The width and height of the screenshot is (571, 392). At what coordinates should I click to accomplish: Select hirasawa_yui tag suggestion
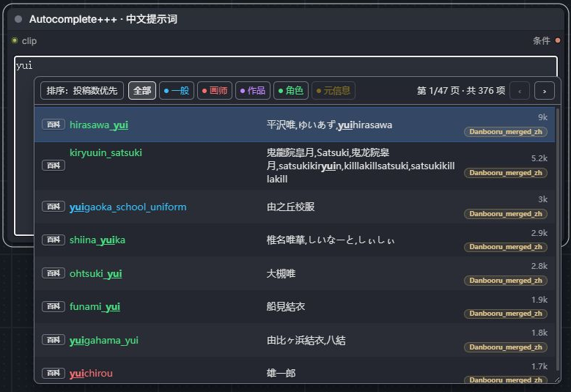[x=99, y=125]
